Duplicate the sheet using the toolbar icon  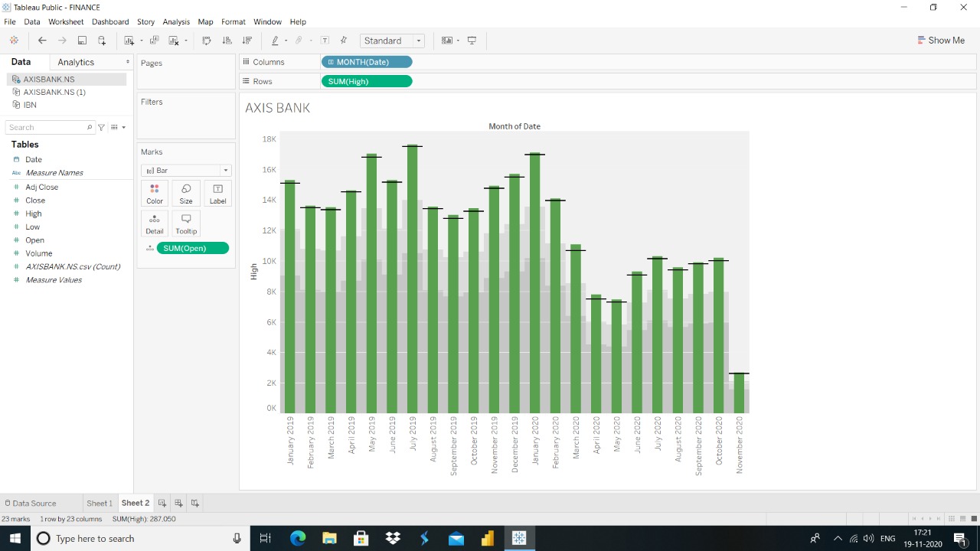pyautogui.click(x=154, y=41)
